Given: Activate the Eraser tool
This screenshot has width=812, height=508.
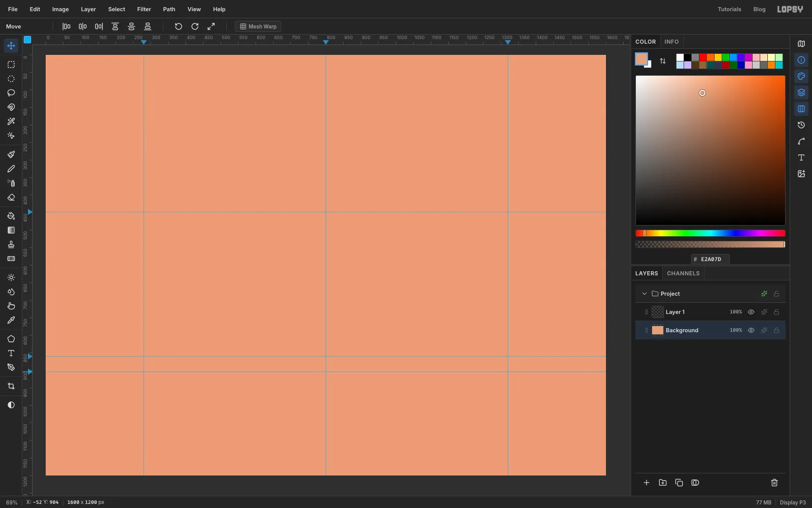Looking at the screenshot, I should click(x=11, y=197).
